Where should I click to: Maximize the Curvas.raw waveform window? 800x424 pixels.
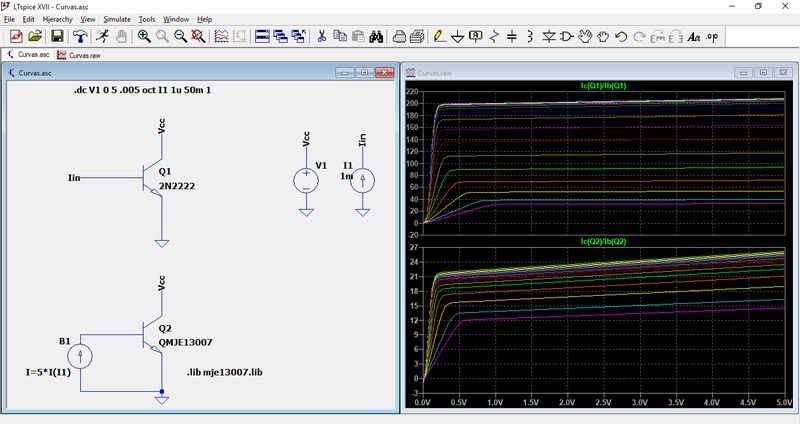[x=763, y=73]
